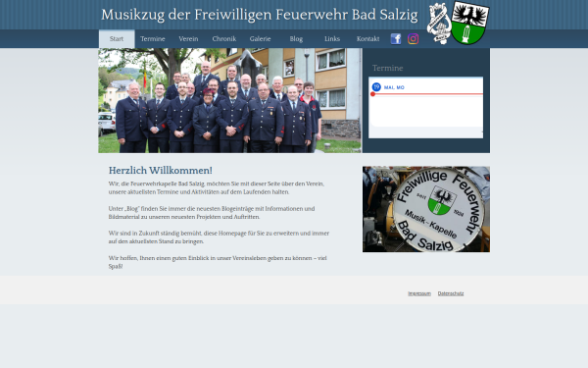
Task: Go to the Kontakt page
Action: point(367,38)
